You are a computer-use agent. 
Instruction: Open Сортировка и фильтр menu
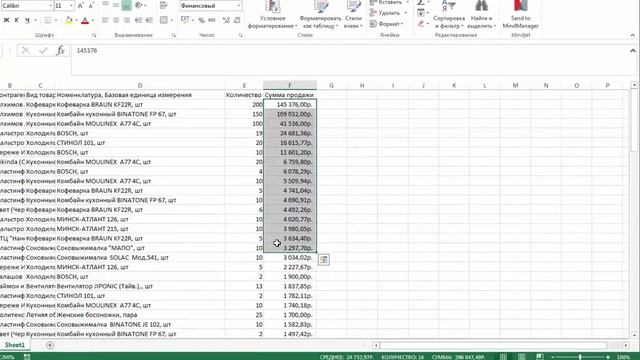pyautogui.click(x=449, y=15)
